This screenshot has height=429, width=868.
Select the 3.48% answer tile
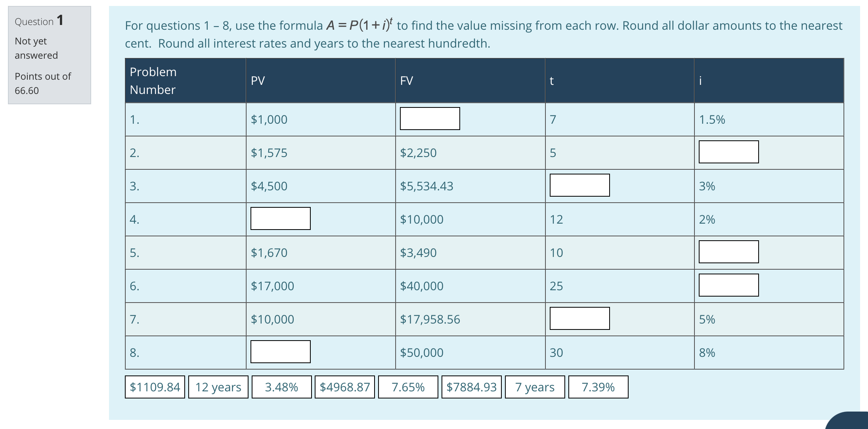tap(281, 387)
